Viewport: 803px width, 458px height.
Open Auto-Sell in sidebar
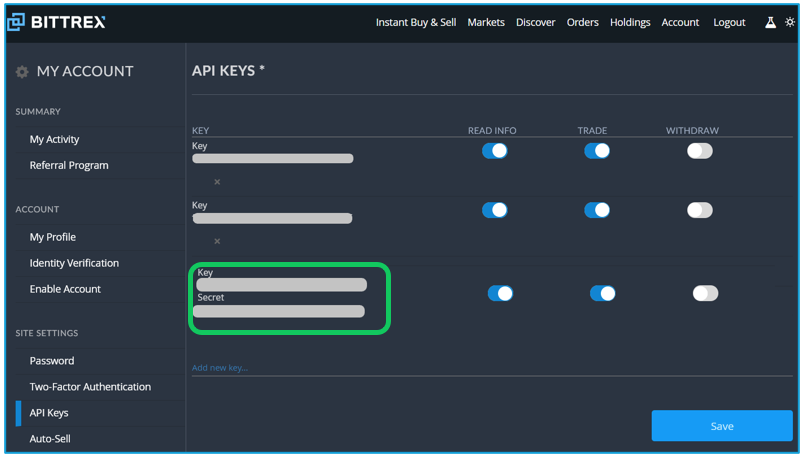click(50, 439)
